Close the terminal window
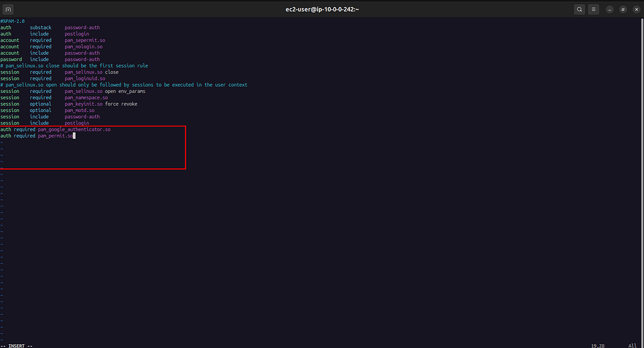The width and height of the screenshot is (644, 348). coord(636,9)
